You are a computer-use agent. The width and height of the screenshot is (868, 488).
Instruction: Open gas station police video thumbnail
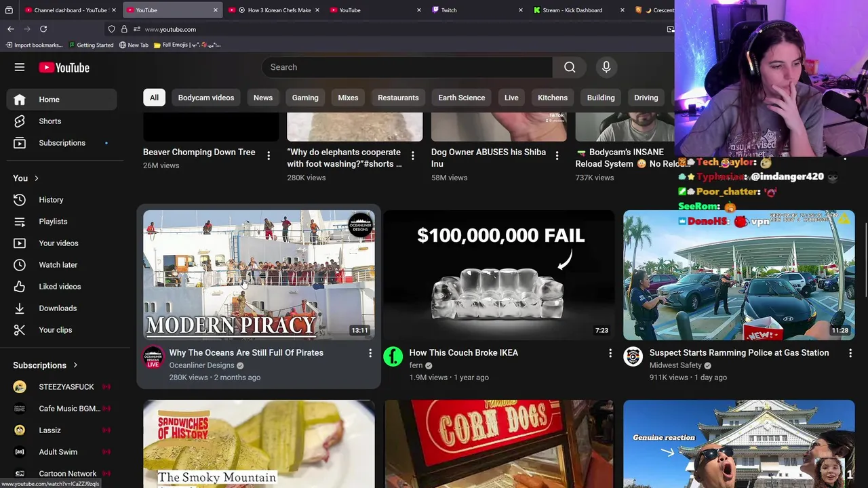(x=739, y=275)
